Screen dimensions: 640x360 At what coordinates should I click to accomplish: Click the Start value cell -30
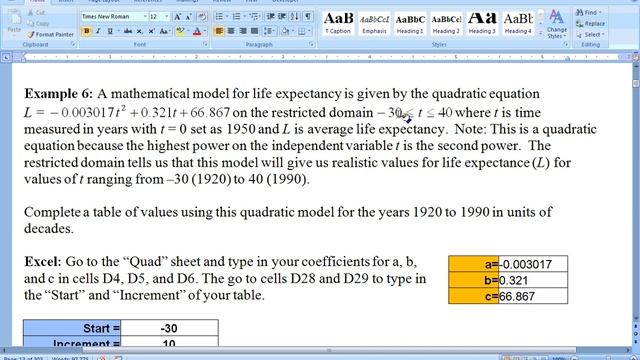coord(169,328)
